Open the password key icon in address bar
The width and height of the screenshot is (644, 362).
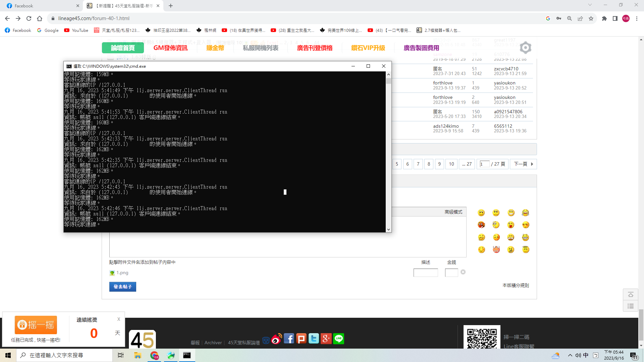(x=559, y=18)
